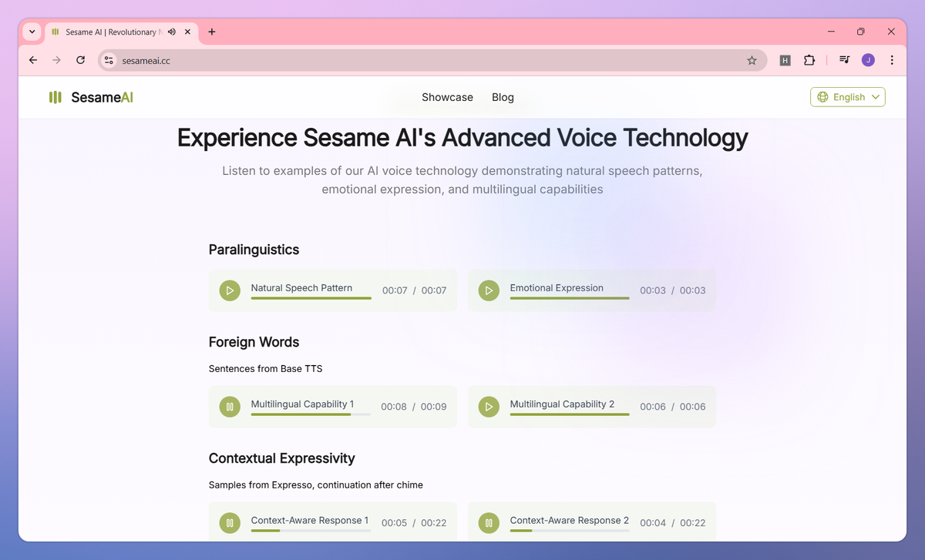Click the Context-Aware Response 2 label
The height and width of the screenshot is (560, 925).
[x=570, y=521]
